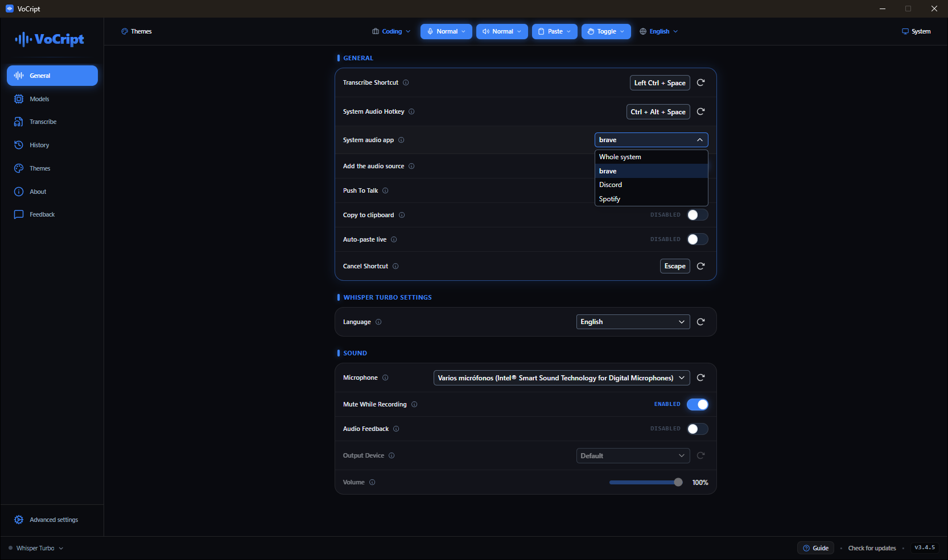This screenshot has height=560, width=948.
Task: Click the gear icon for Advanced settings
Action: click(x=19, y=520)
